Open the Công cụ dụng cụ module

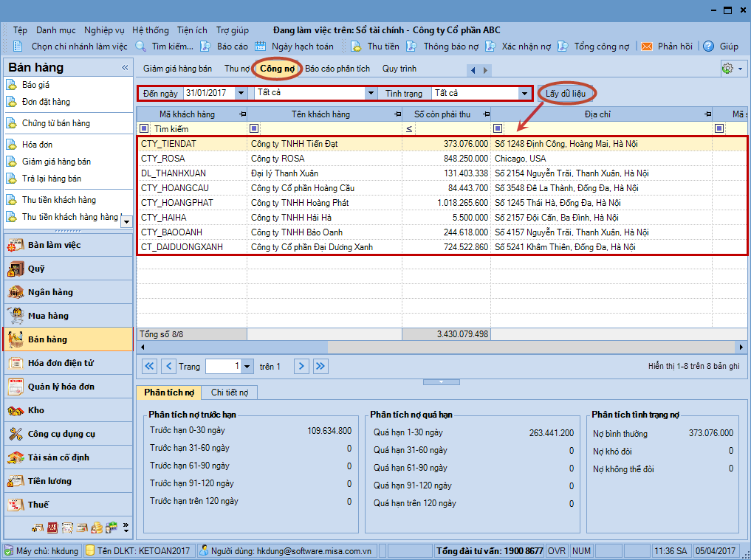tap(68, 434)
